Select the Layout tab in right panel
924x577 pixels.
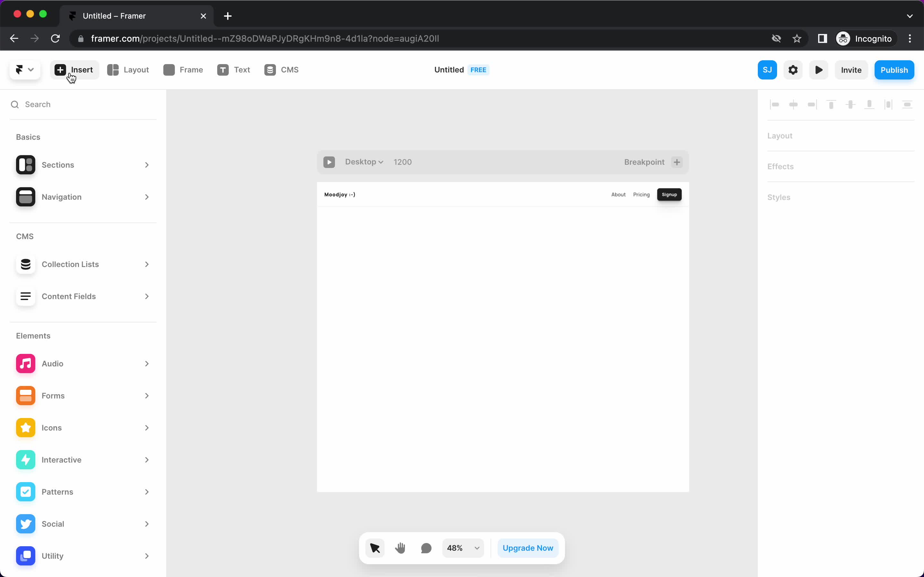[780, 135]
